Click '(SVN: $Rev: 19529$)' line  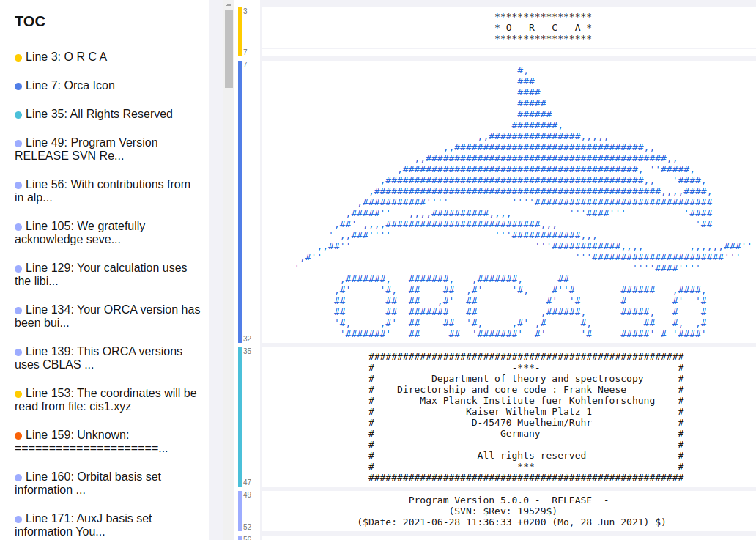click(x=503, y=511)
